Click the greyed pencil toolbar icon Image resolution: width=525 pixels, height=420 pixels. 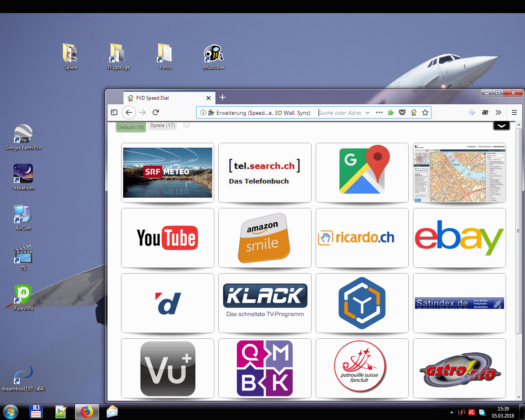(472, 112)
